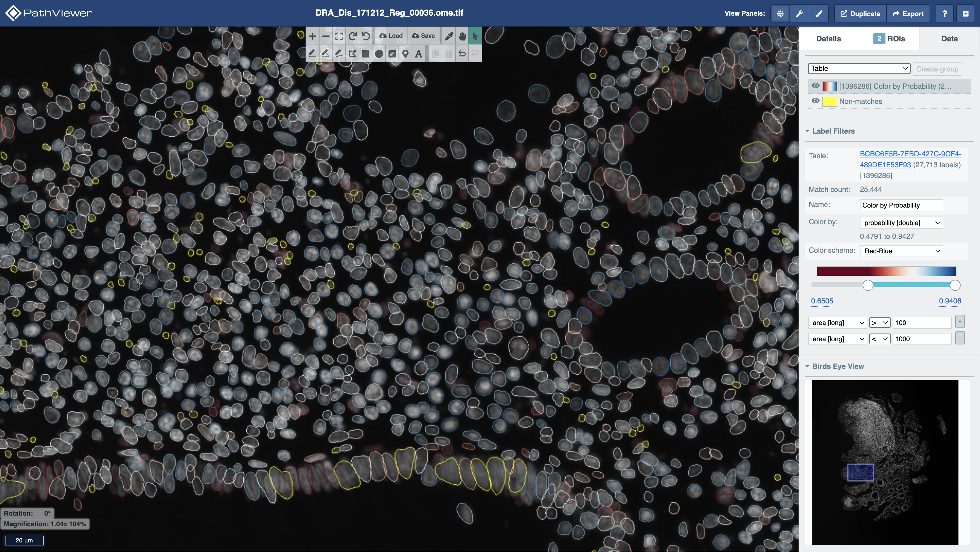
Task: Select the text annotation A tool
Action: point(419,54)
